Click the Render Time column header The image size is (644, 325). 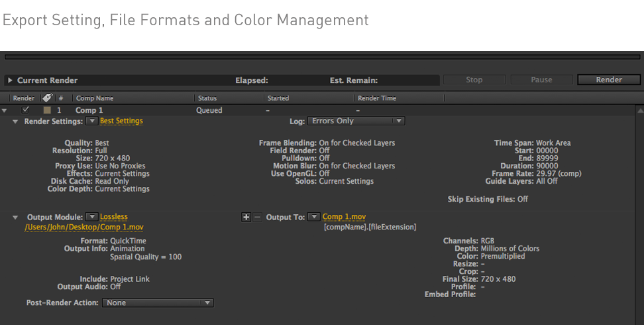376,98
